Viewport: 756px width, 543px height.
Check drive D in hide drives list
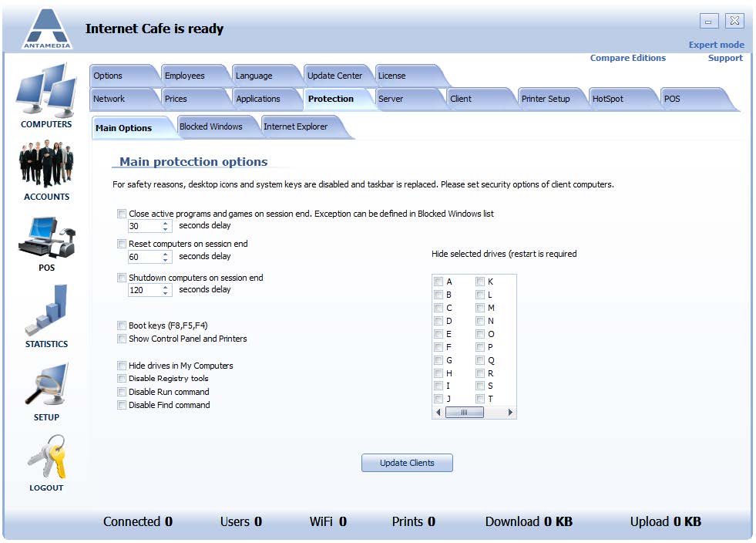[438, 321]
